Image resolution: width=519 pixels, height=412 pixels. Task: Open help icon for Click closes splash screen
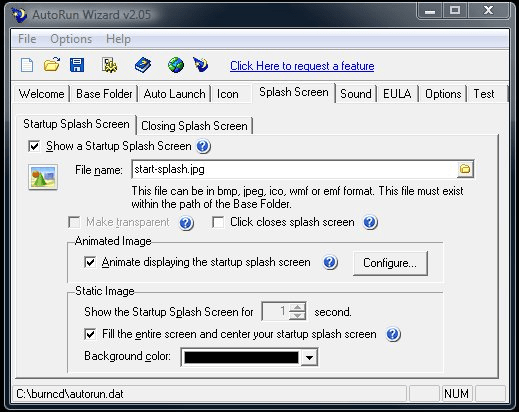coord(370,222)
